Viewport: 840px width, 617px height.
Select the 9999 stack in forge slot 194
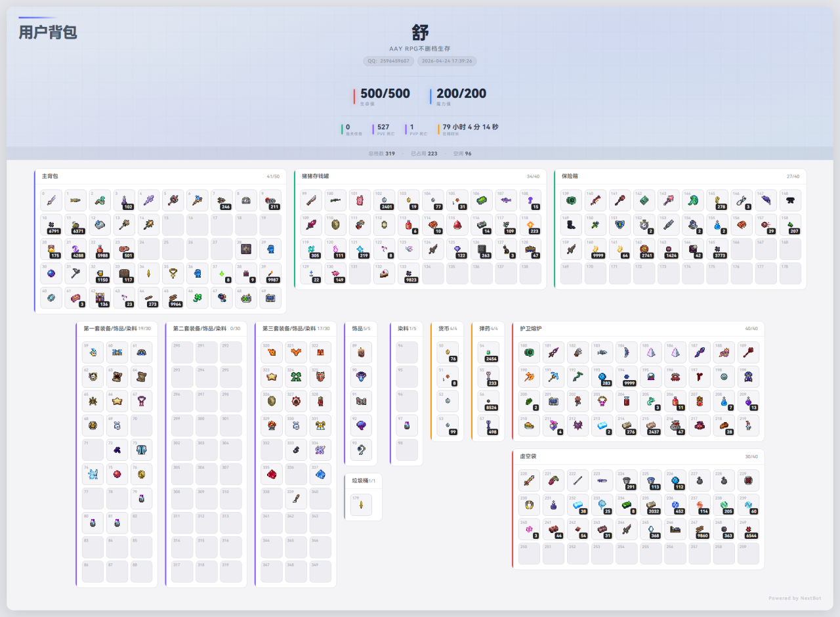(626, 376)
